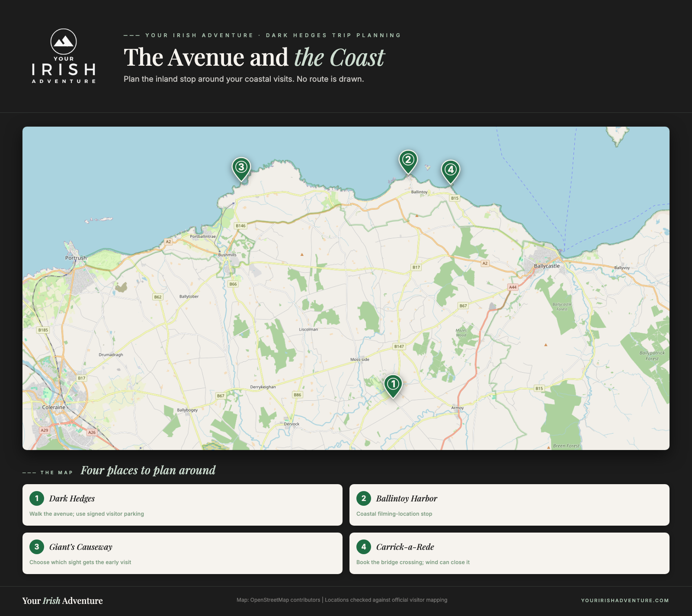This screenshot has width=692, height=616.
Task: Click Dervock label on map
Action: pos(292,424)
